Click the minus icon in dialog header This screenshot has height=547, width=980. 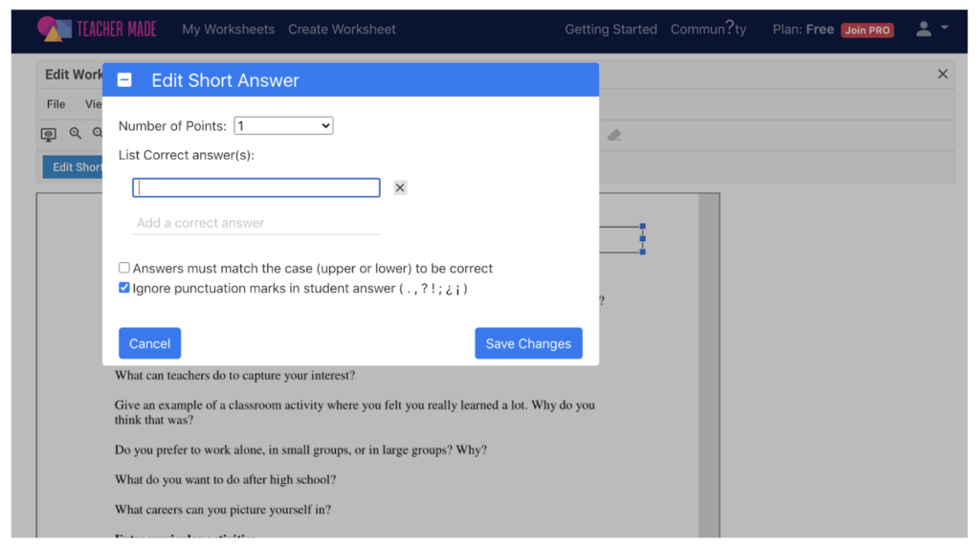124,80
